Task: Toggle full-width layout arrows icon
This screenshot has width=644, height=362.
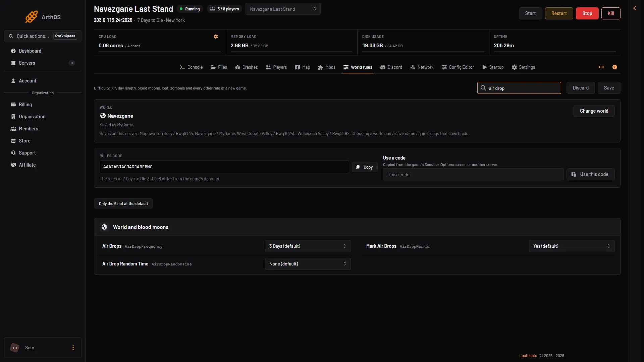Action: [x=601, y=67]
